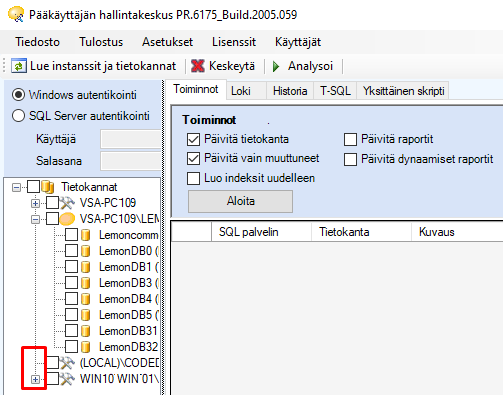Viewport: 503px width, 395px height.
Task: Collapse the Tietokannat tree root
Action: point(16,187)
